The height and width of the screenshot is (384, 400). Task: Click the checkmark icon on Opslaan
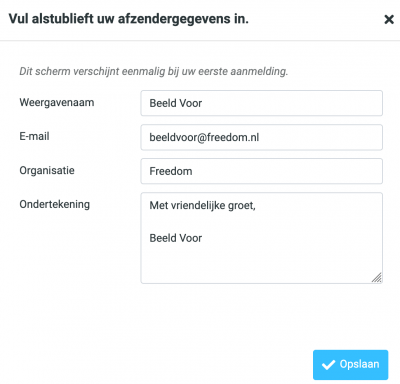pyautogui.click(x=328, y=365)
